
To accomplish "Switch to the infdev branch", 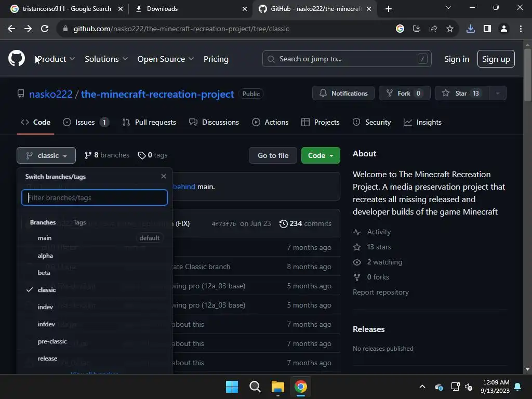I will [x=95, y=324].
